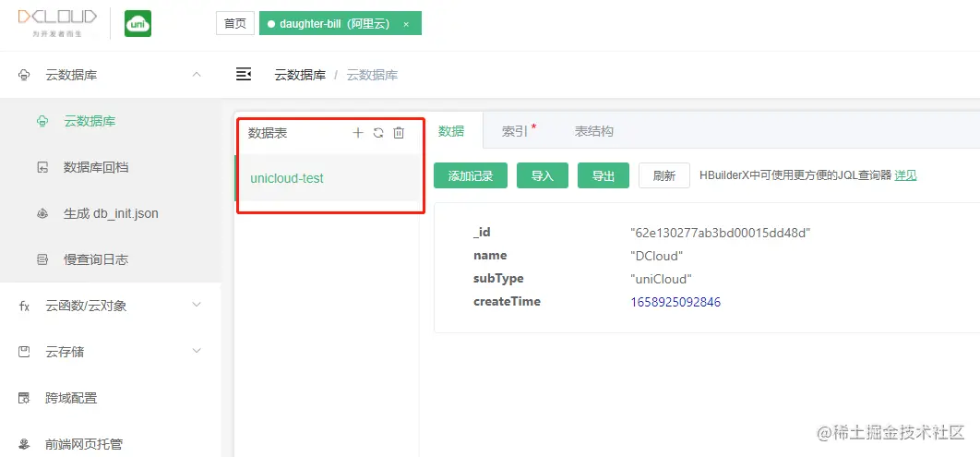Click the subType value "uniCloud"

[662, 279]
